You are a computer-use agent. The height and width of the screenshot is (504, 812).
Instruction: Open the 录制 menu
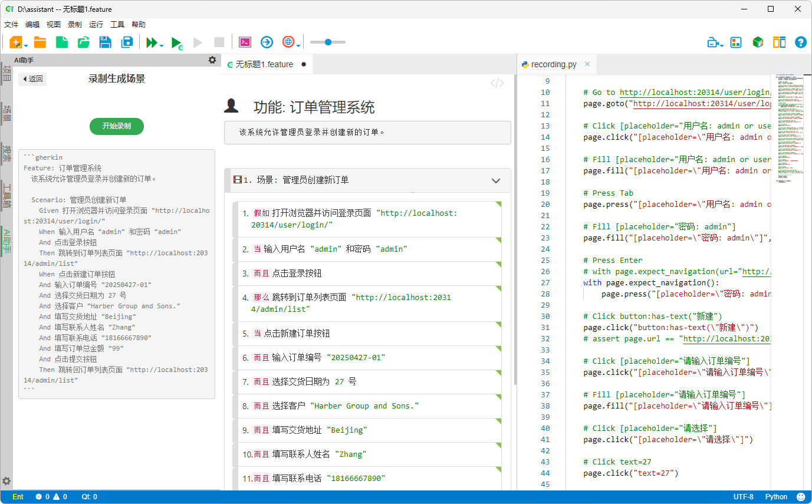tap(75, 25)
